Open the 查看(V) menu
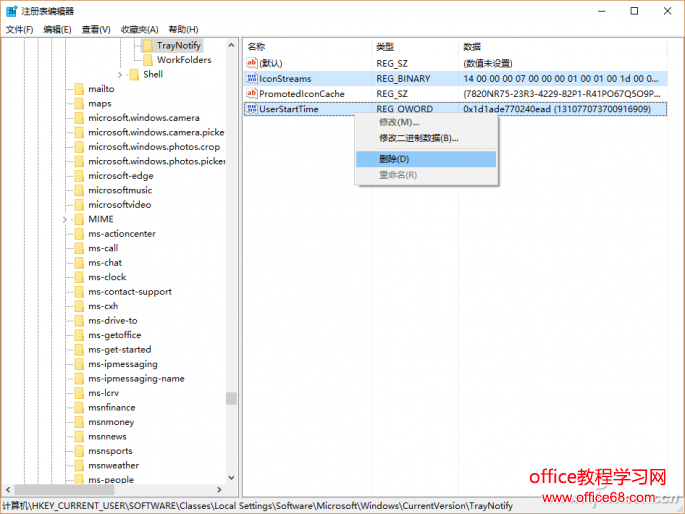 [96, 29]
